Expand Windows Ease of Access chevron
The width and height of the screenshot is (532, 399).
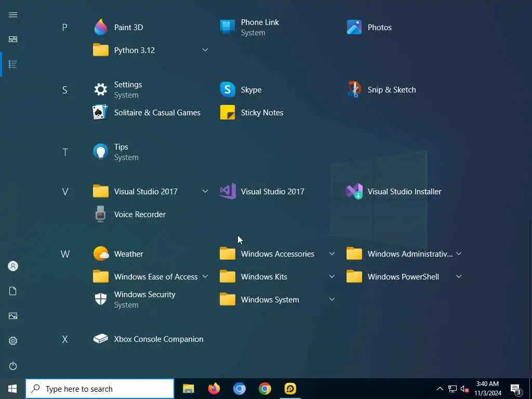[205, 276]
